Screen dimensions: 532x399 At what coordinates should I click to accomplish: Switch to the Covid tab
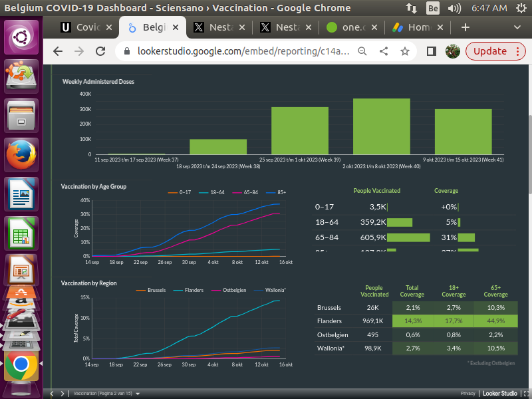click(x=82, y=27)
